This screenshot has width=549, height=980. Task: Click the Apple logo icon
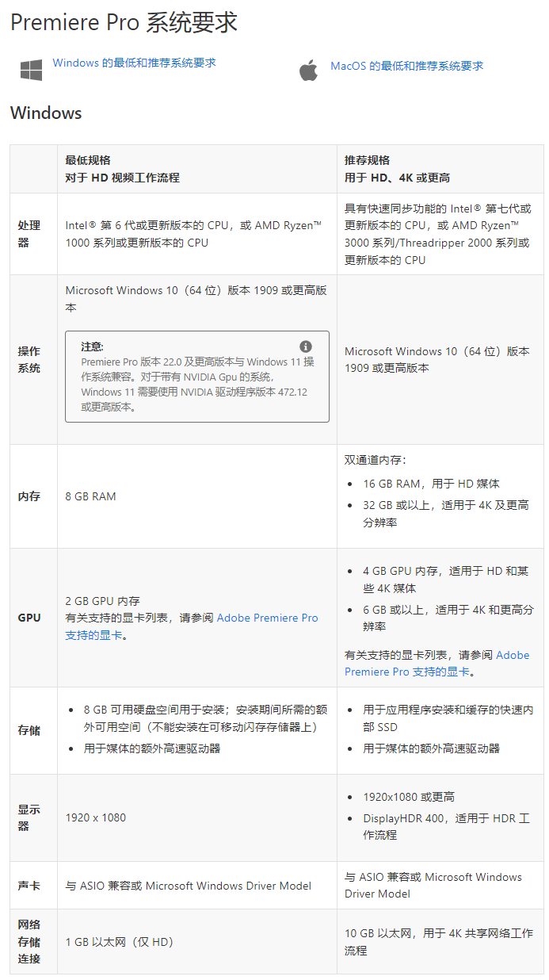(308, 70)
